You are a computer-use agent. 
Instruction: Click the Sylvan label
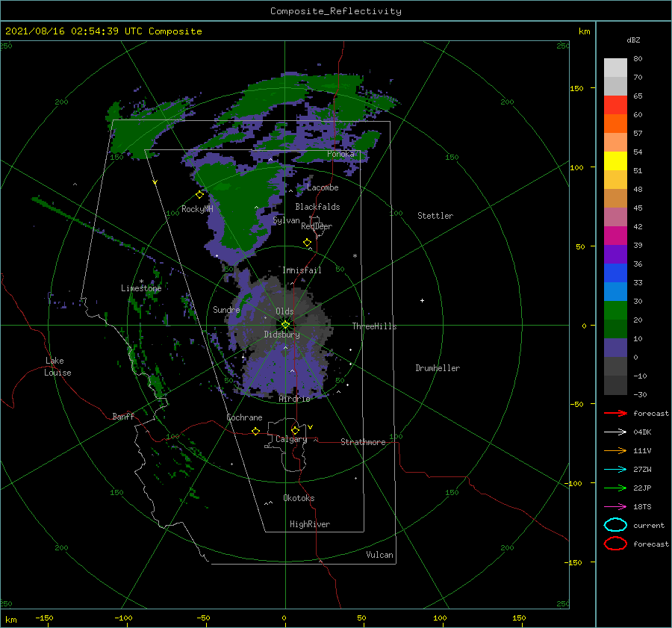(286, 220)
